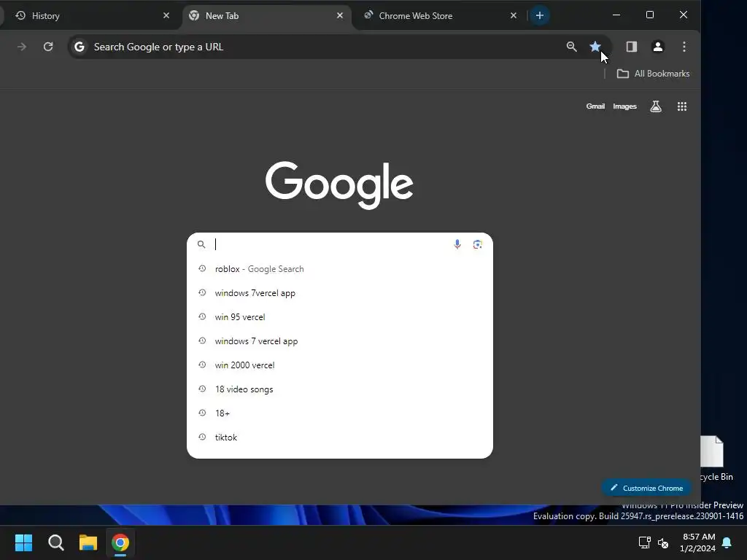Select the "18 video songs" suggestion
747x560 pixels.
coord(340,389)
